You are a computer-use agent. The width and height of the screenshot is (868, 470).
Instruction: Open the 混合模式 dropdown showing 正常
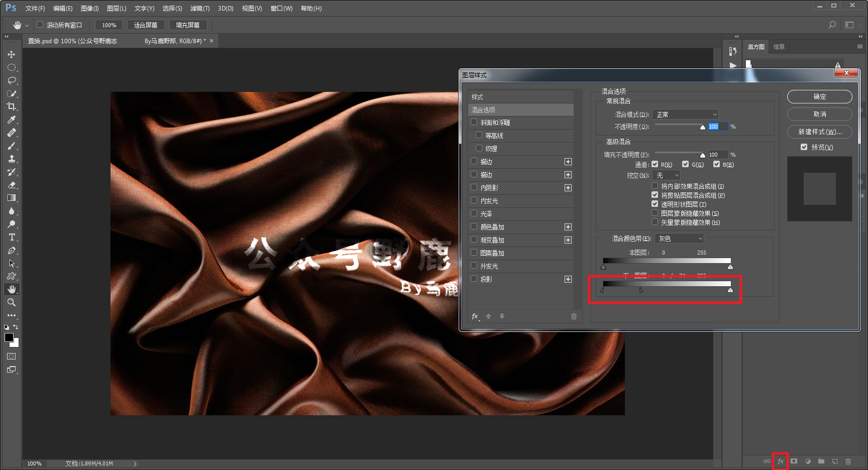tap(685, 114)
